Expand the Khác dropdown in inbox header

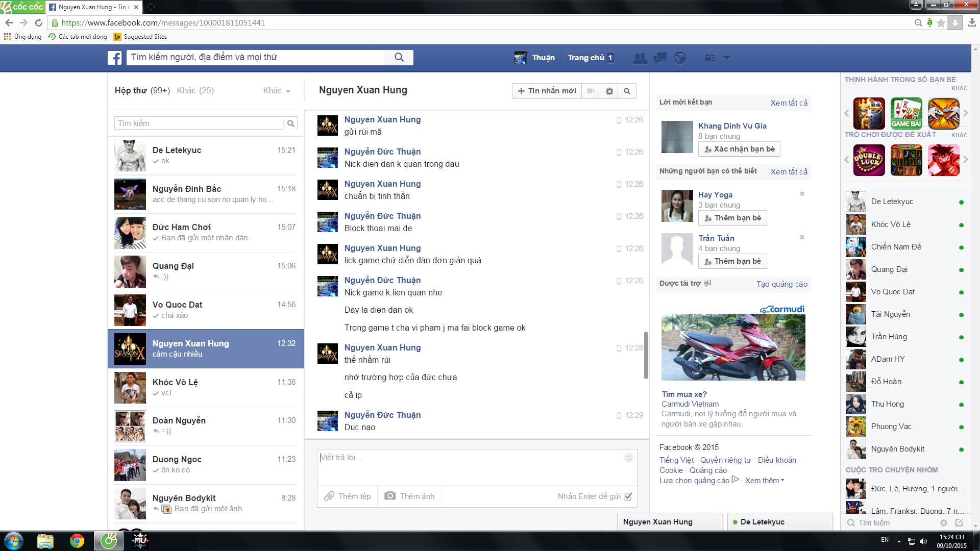click(x=277, y=91)
